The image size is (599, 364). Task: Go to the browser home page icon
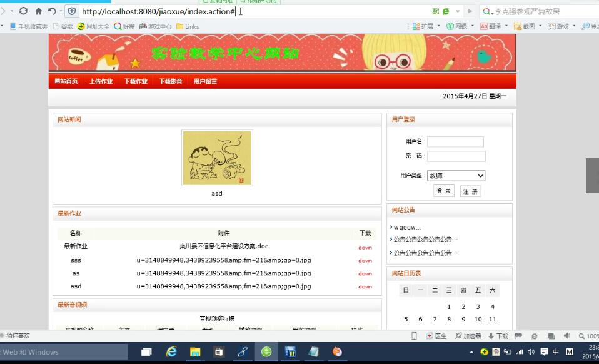(39, 11)
